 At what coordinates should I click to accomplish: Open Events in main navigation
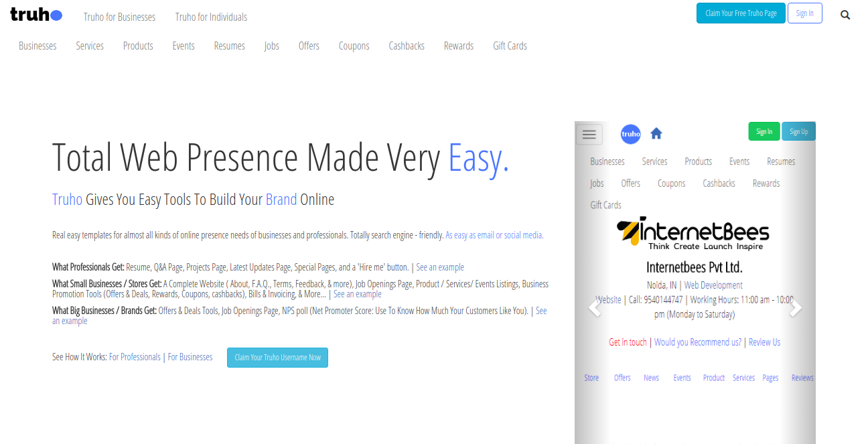pos(184,46)
